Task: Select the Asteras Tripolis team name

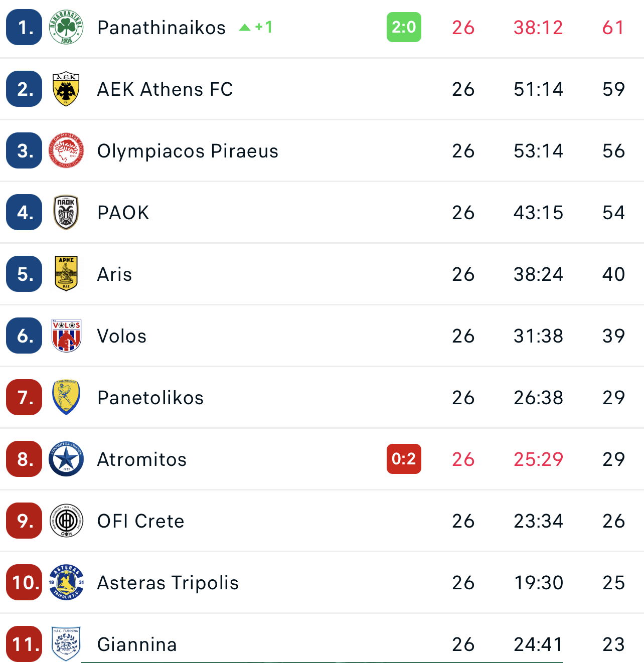Action: 168,583
